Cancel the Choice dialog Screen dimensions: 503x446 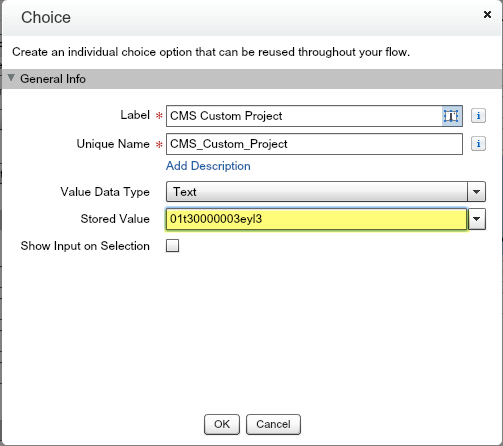coord(273,424)
